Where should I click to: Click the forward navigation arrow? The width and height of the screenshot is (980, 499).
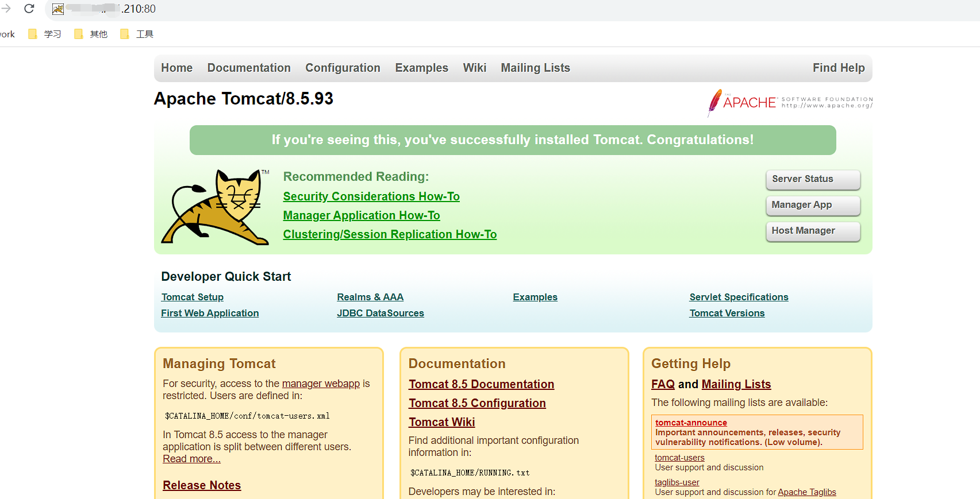click(x=6, y=9)
